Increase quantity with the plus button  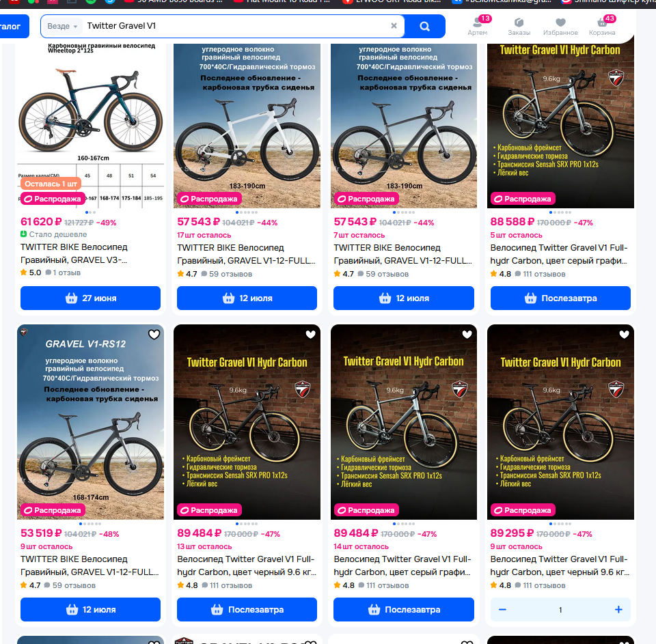(618, 610)
